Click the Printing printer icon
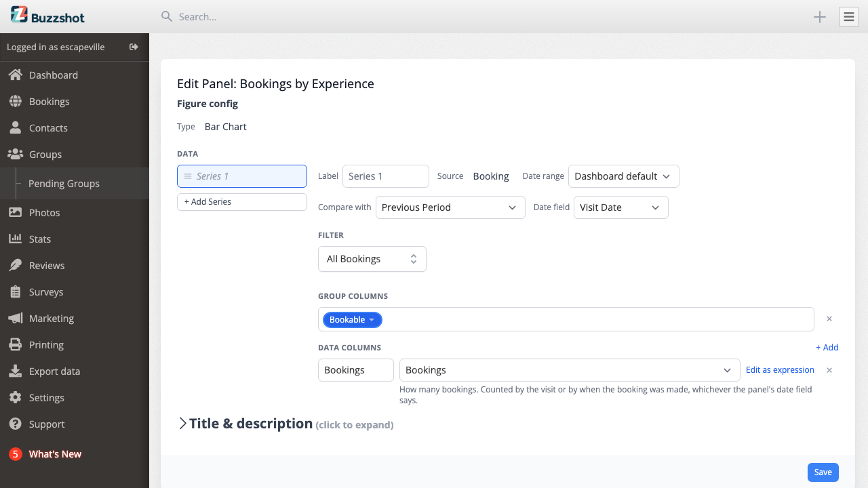Screen dimensions: 868x488 coord(15,344)
